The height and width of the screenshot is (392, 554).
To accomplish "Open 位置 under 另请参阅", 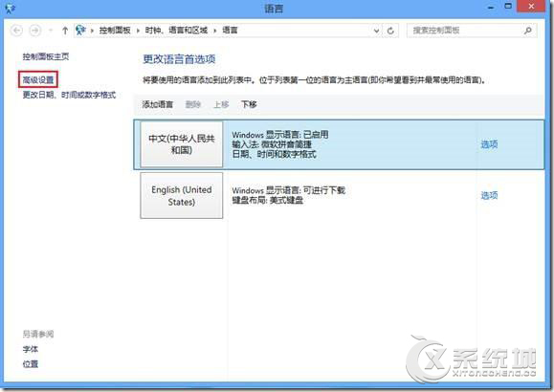I will (x=31, y=364).
